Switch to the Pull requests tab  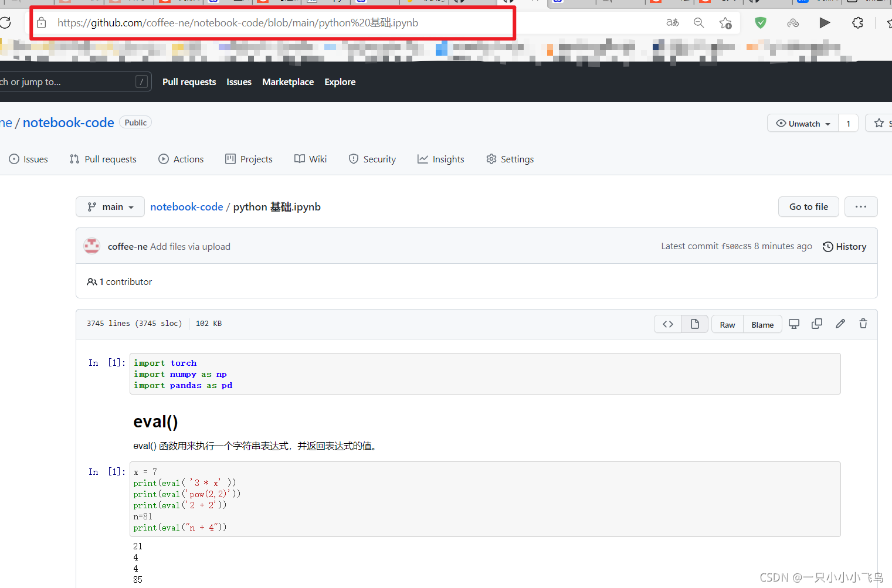tap(103, 159)
